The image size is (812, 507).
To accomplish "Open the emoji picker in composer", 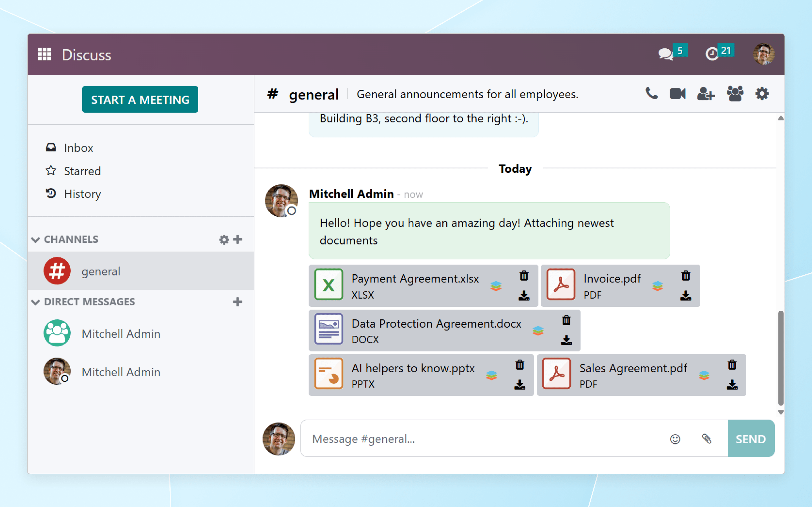I will point(675,439).
